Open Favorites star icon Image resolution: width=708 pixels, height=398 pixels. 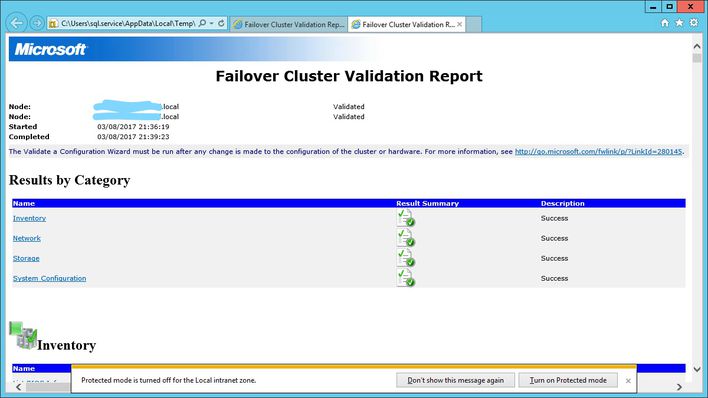tap(679, 23)
